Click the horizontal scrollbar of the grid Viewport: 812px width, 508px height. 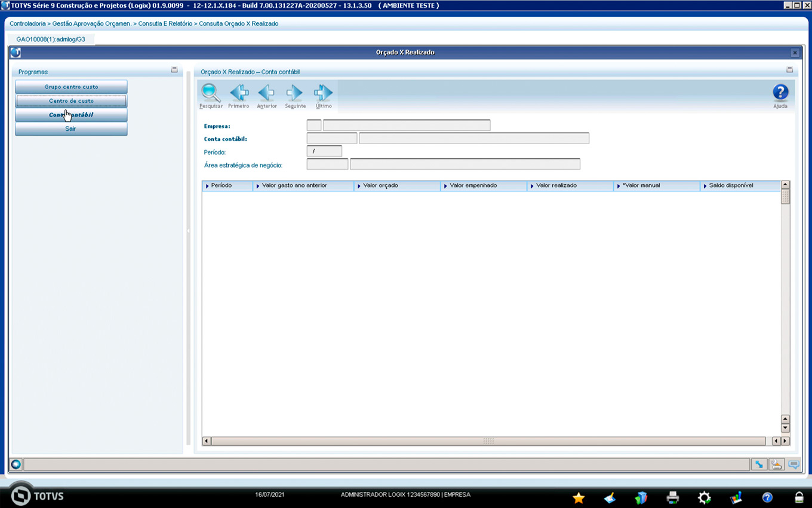point(488,441)
